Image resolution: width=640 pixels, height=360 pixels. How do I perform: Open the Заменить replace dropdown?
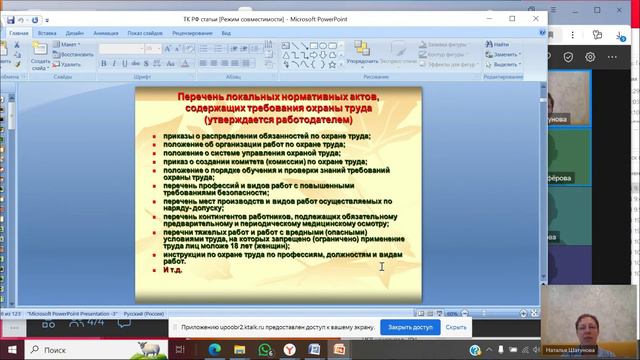[503, 54]
